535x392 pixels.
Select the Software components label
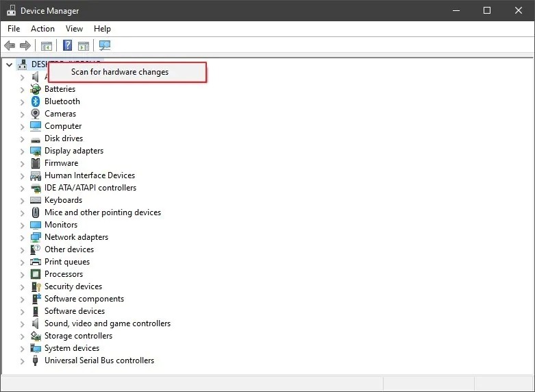click(x=84, y=299)
